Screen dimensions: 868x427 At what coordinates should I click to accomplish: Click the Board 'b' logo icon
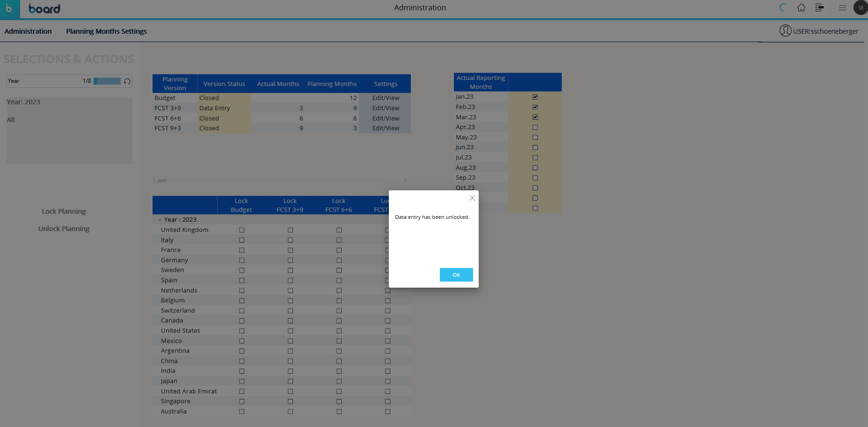9,9
